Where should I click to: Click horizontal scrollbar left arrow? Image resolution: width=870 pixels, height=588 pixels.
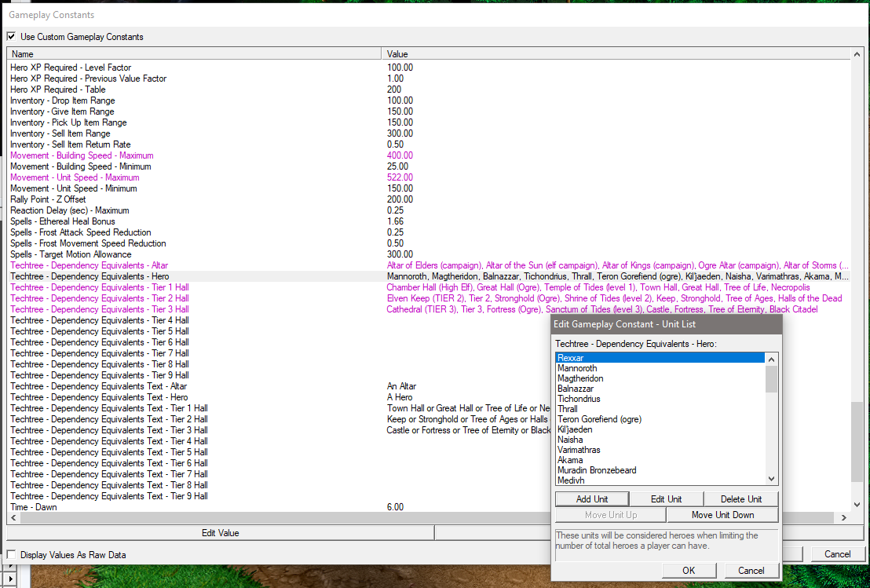pos(13,517)
